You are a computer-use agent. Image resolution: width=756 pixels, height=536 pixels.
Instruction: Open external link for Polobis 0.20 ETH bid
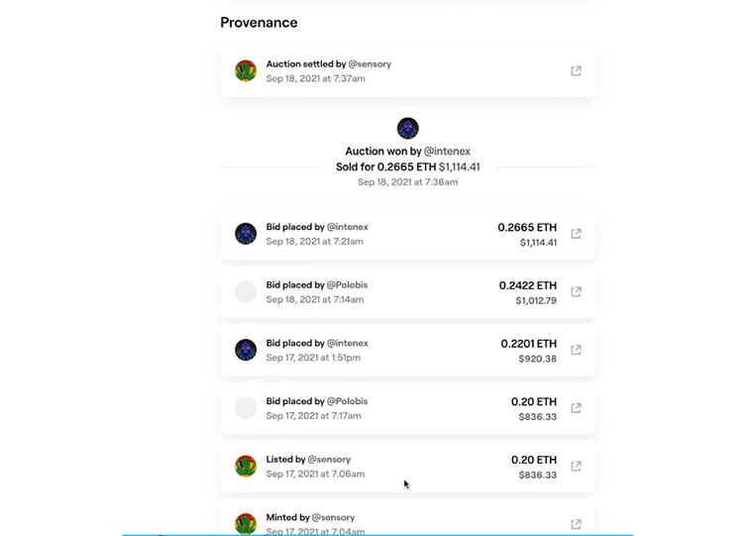point(576,408)
